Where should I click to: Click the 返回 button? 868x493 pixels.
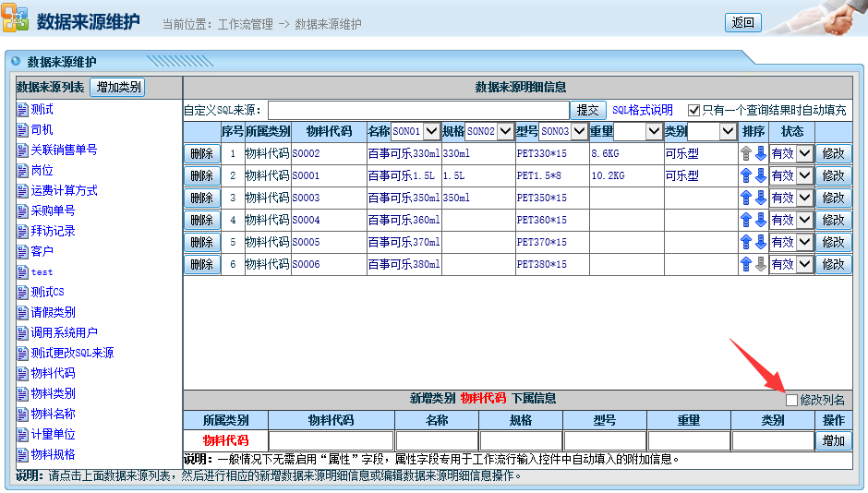[x=742, y=23]
